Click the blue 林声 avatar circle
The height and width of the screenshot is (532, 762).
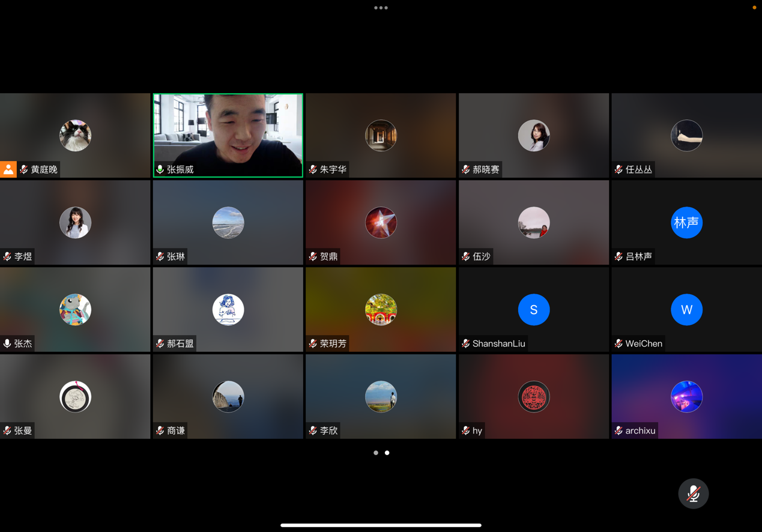point(686,223)
